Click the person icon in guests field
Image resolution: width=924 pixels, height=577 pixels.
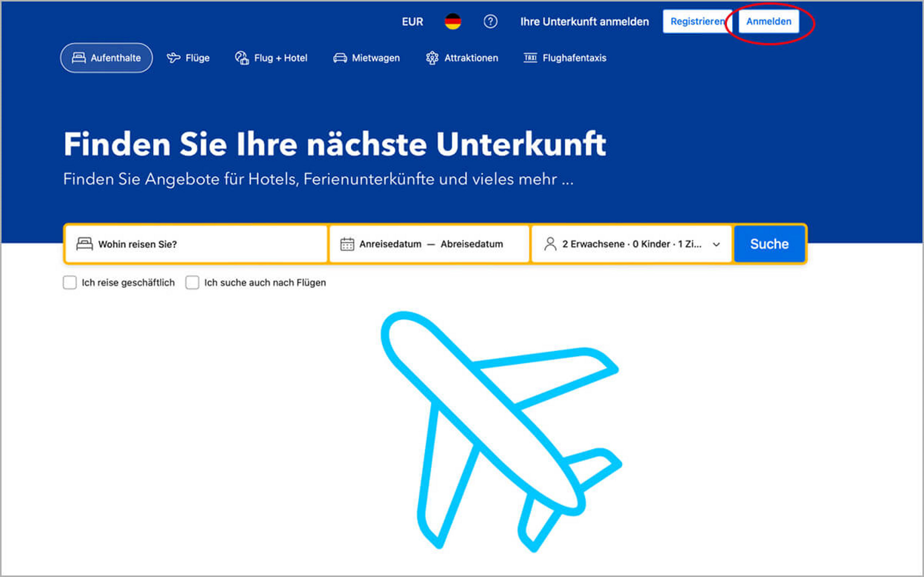550,244
